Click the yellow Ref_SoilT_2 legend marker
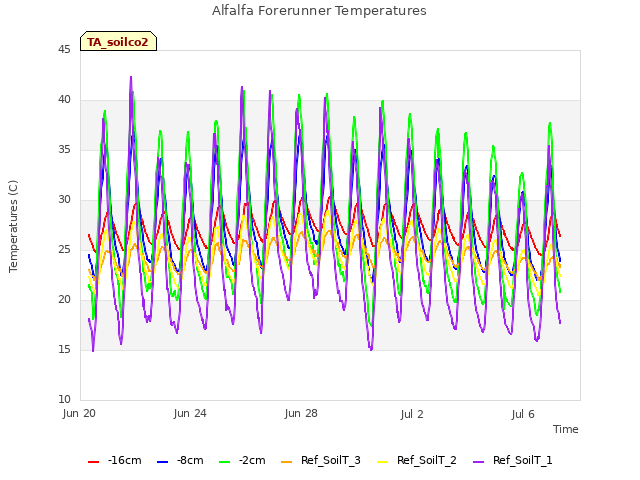This screenshot has height=480, width=640. click(382, 462)
